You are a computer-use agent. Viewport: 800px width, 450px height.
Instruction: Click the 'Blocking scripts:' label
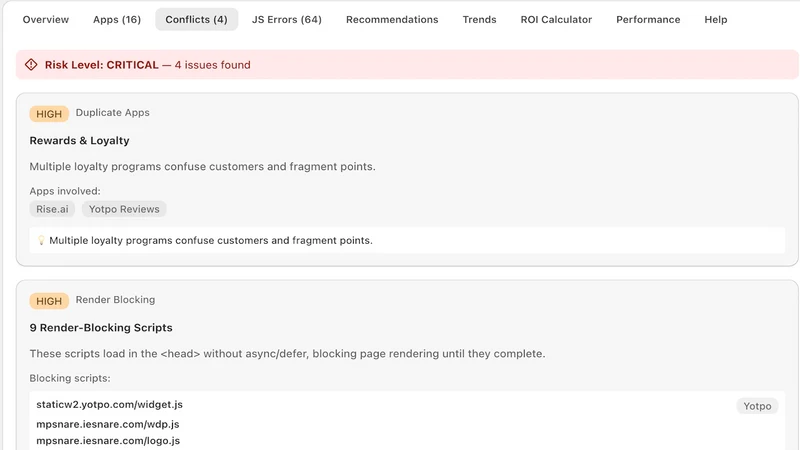click(70, 378)
